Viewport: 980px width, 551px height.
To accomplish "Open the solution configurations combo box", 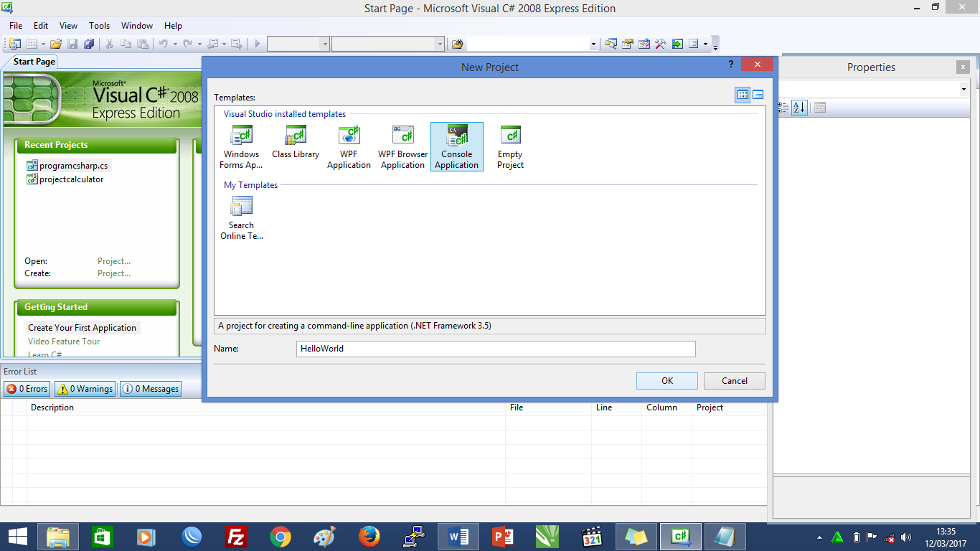I will tap(298, 44).
